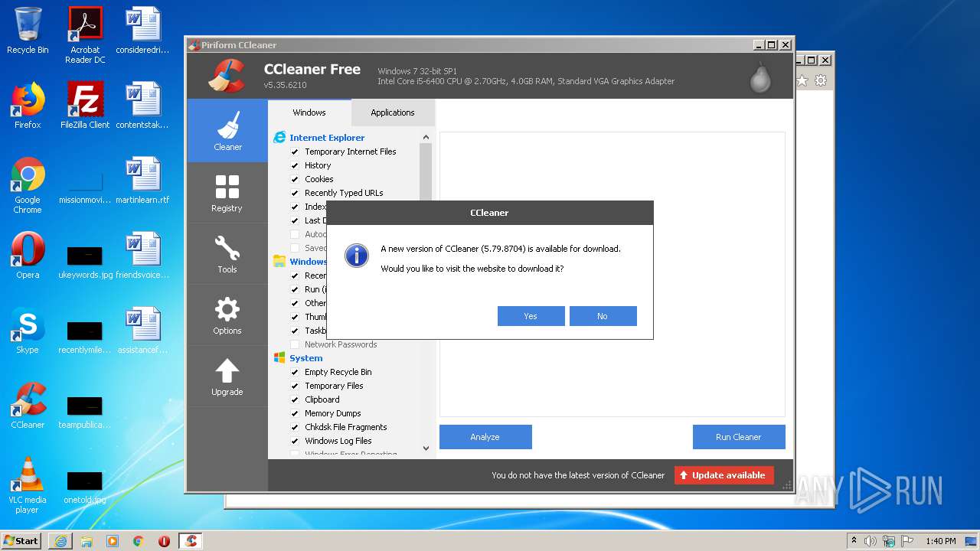Uncheck Windows Log Files checkbox

tap(295, 441)
